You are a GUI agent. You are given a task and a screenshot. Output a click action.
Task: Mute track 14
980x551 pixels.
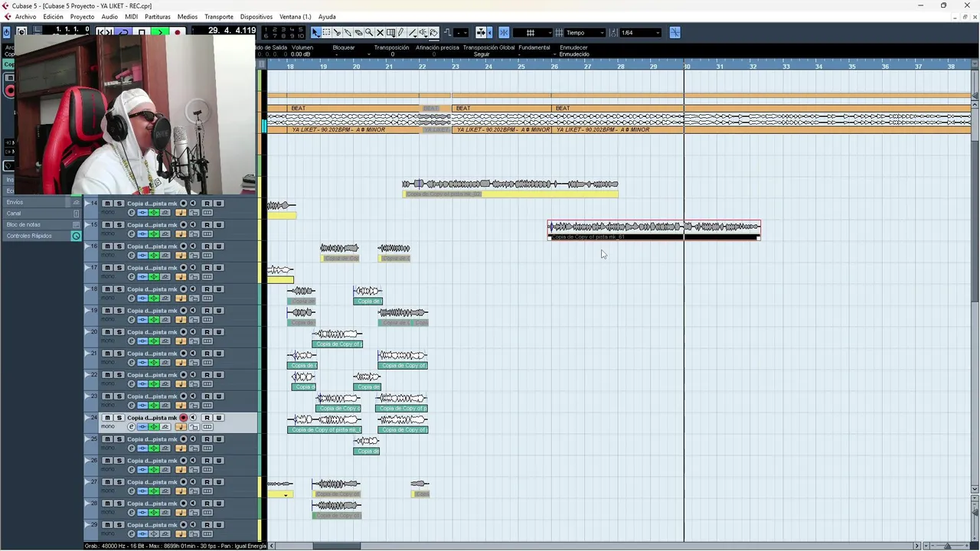point(107,204)
